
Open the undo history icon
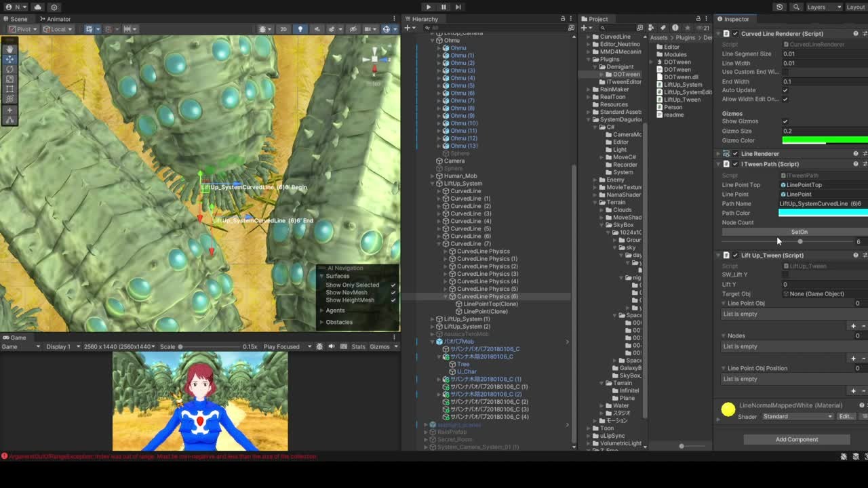(x=779, y=7)
